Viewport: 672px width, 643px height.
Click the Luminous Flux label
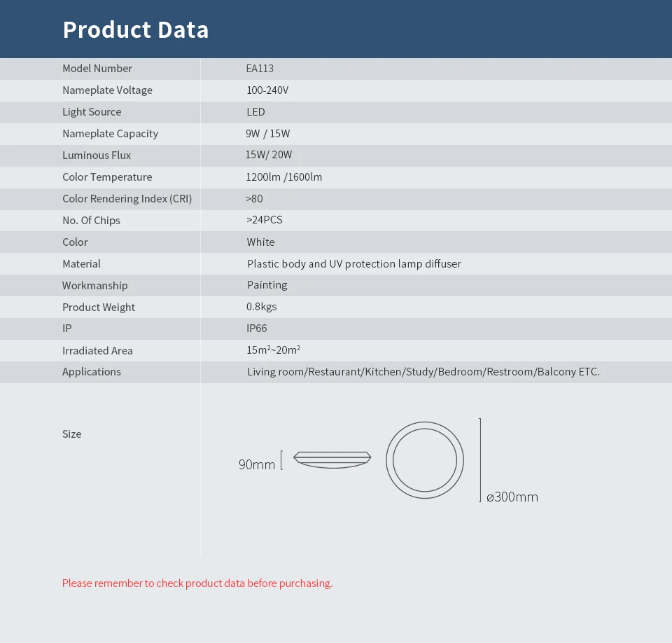pyautogui.click(x=97, y=155)
